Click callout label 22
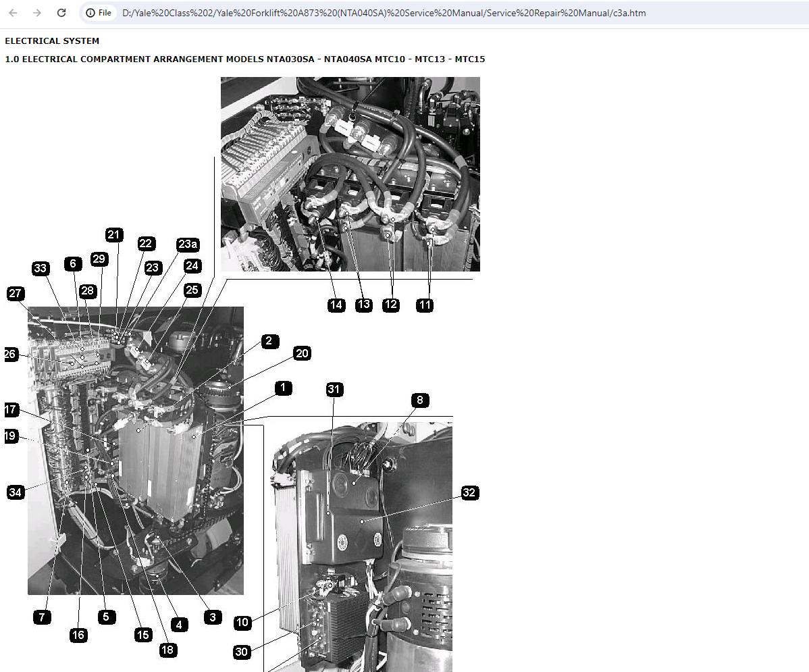The height and width of the screenshot is (672, 809). point(147,244)
